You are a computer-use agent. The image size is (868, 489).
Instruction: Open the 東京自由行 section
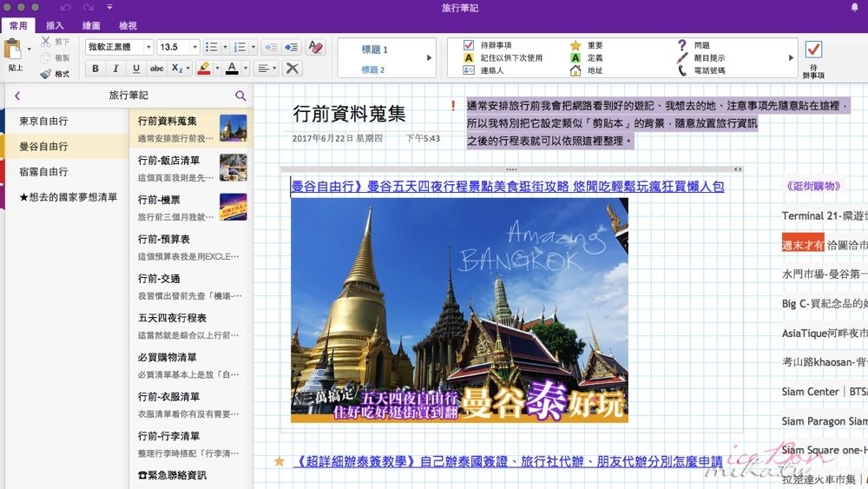(65, 121)
